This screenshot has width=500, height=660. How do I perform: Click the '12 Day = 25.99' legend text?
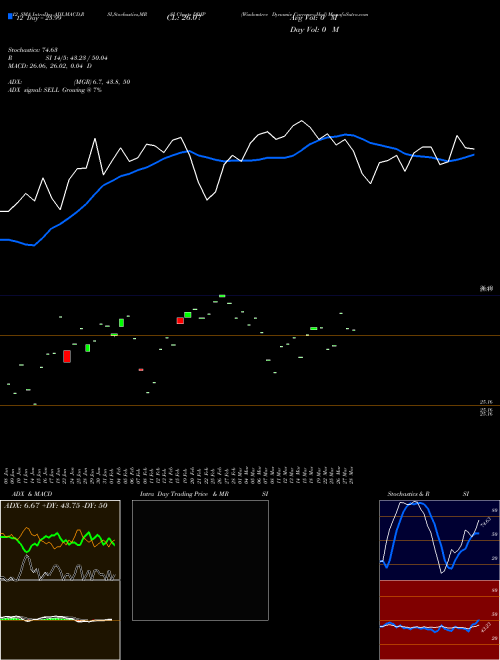pos(37,18)
